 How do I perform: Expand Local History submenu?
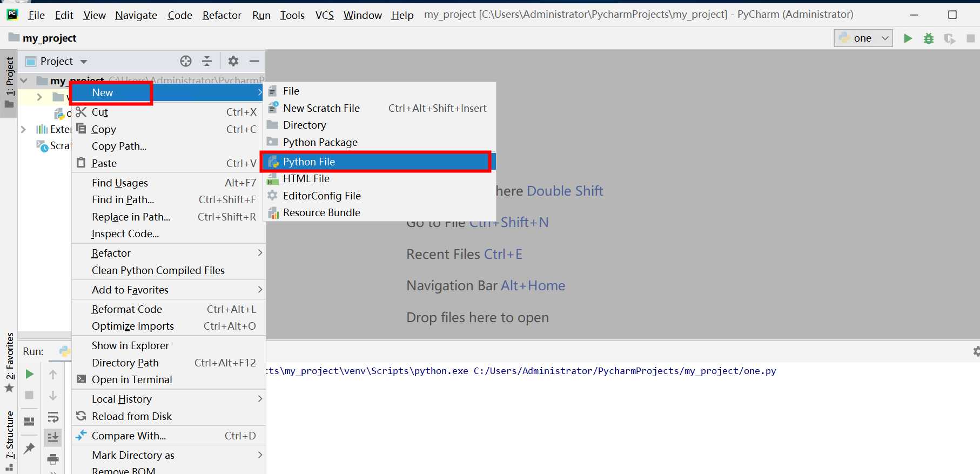pos(168,399)
